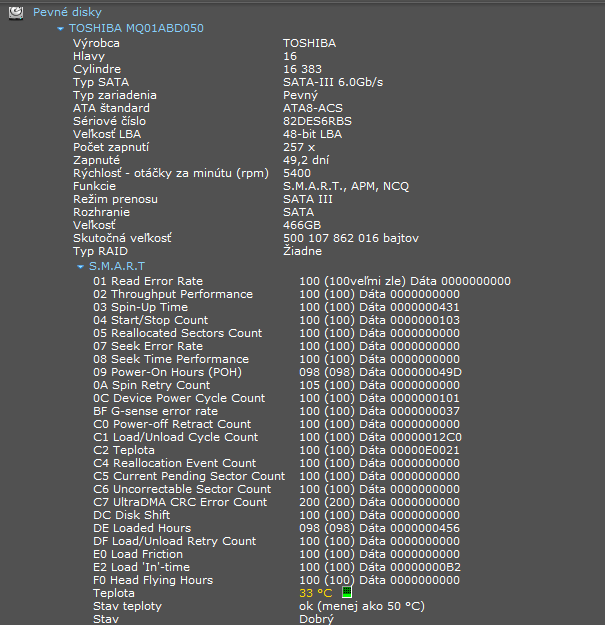This screenshot has width=605, height=625.
Task: Click the 03 Spin-Up Time attribute
Action: point(140,307)
